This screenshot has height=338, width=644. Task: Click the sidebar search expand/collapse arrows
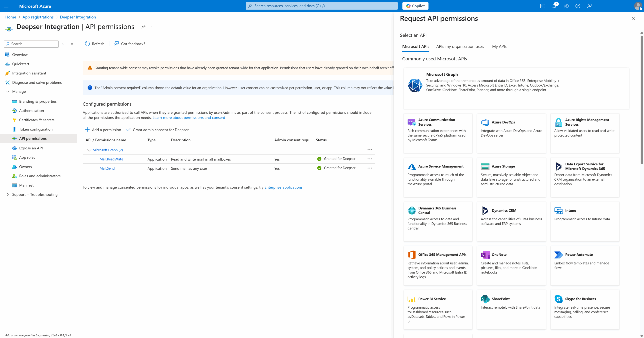pos(63,44)
